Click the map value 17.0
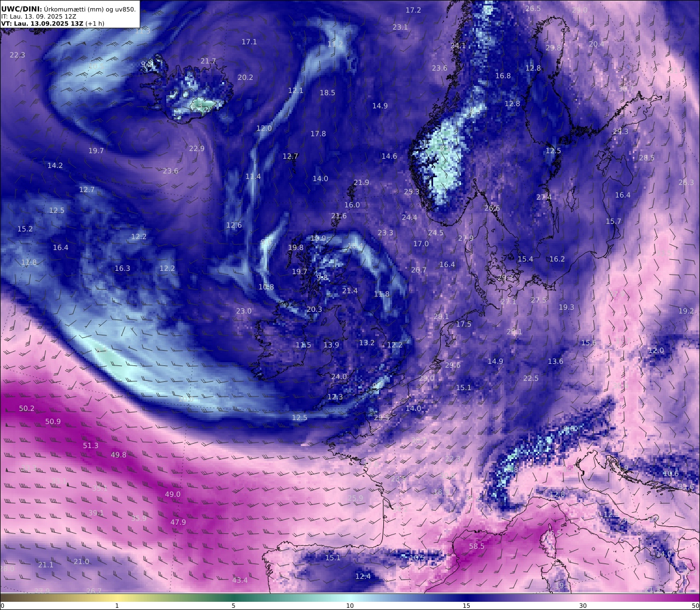This screenshot has height=610, width=700. (421, 243)
